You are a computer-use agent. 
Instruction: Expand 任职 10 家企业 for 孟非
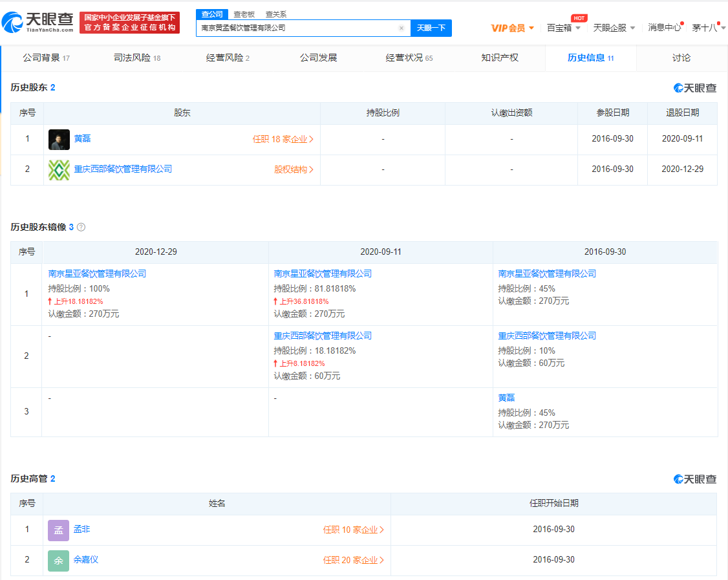tap(354, 530)
